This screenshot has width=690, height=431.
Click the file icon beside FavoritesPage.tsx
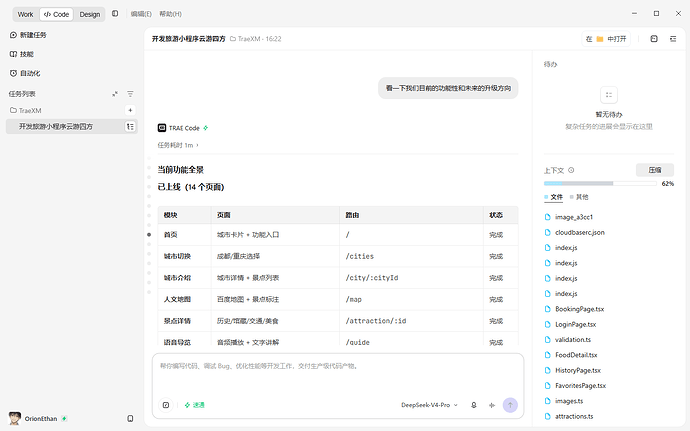548,386
